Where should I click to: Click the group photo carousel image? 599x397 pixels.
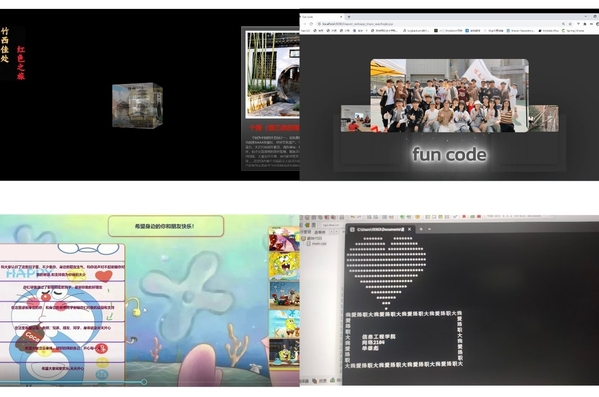coord(449,96)
